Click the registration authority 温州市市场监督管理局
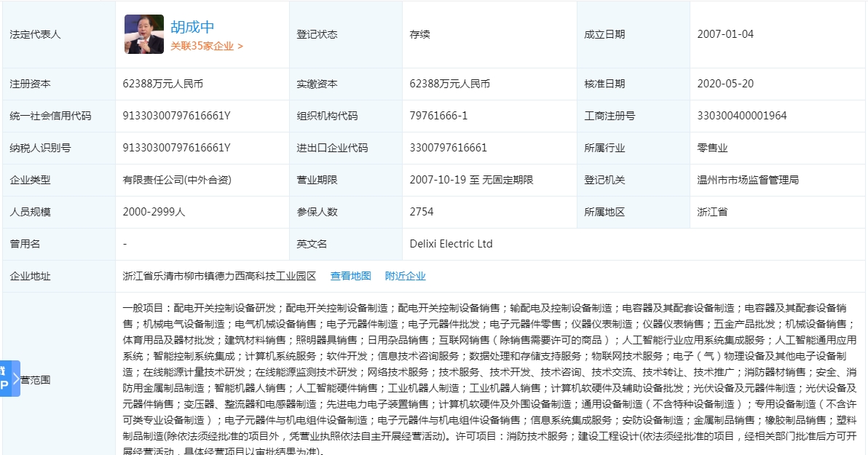 pyautogui.click(x=747, y=180)
